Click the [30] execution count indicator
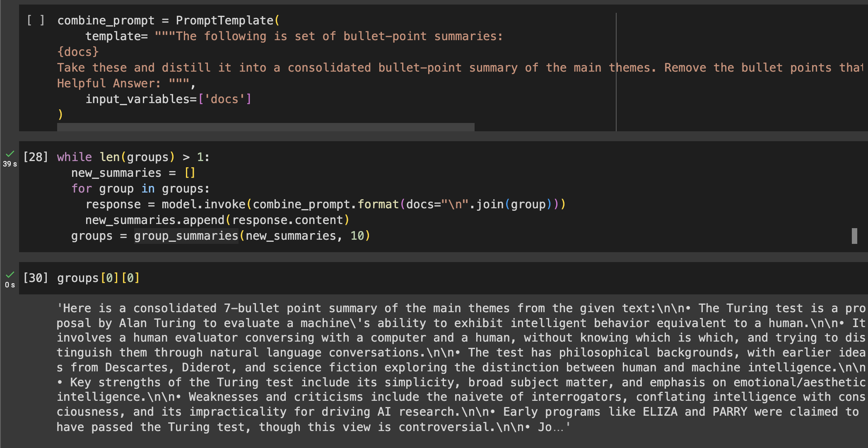 (x=36, y=278)
